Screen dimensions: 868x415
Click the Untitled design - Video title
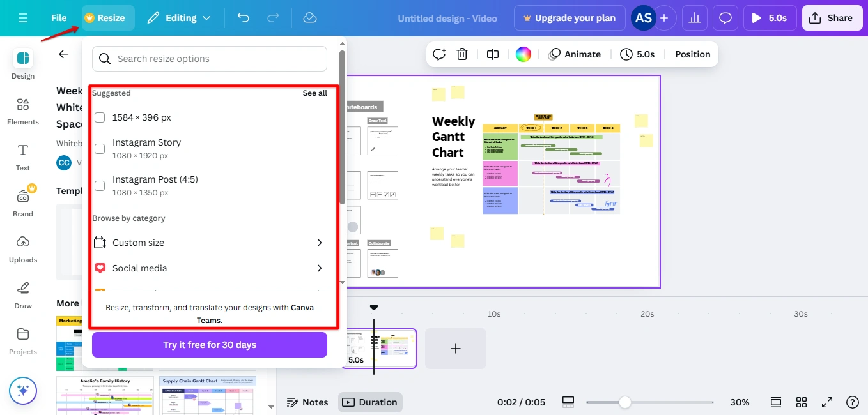point(447,18)
